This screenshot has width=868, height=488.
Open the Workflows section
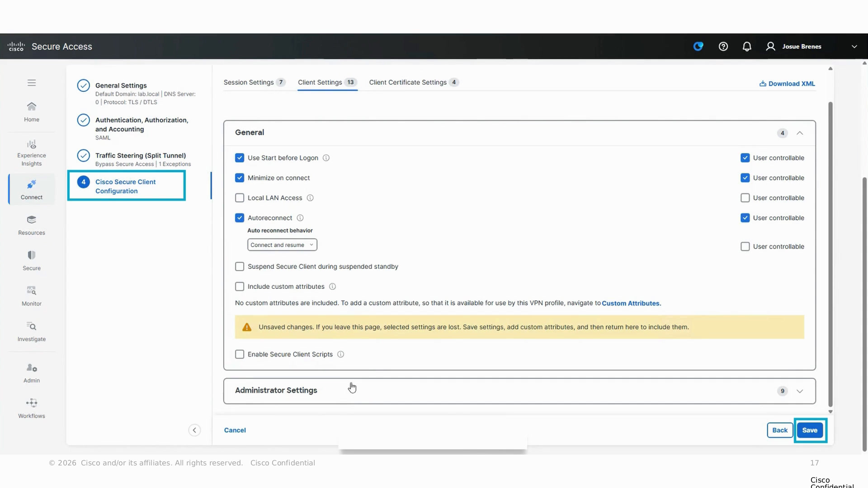(31, 408)
